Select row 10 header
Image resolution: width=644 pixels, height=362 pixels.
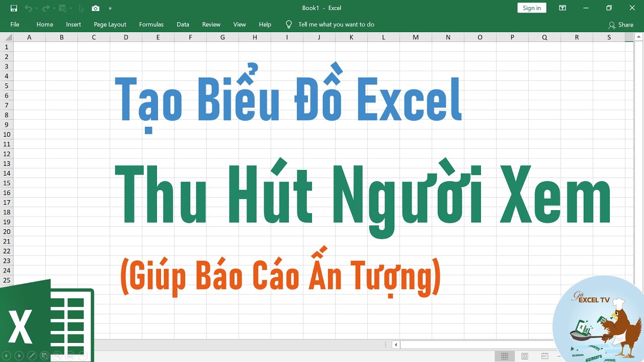pyautogui.click(x=7, y=134)
